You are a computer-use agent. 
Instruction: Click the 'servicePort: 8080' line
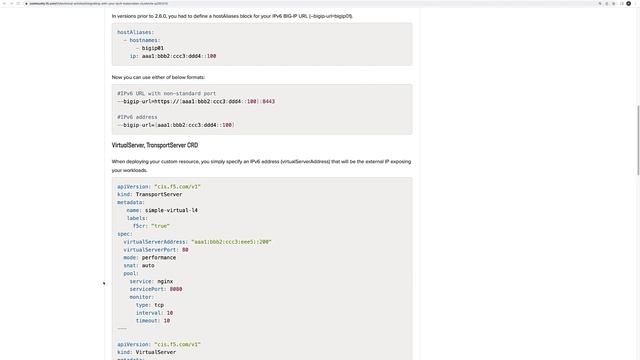click(156, 289)
